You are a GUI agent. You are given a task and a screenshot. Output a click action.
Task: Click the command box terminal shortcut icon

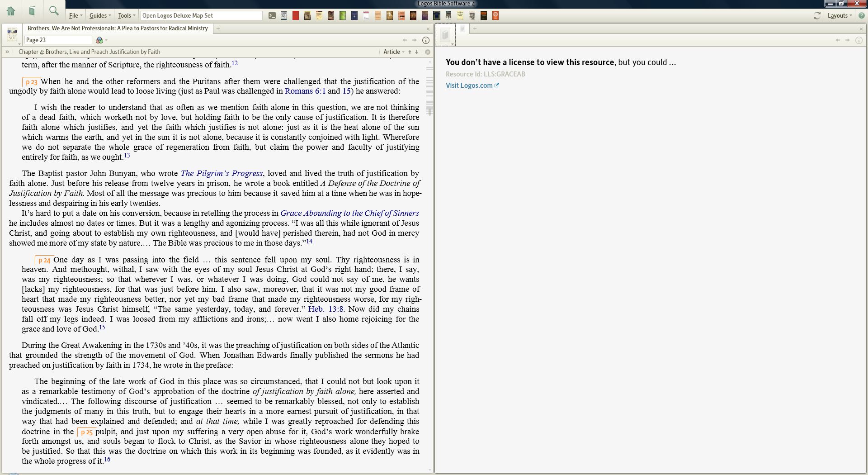click(272, 15)
